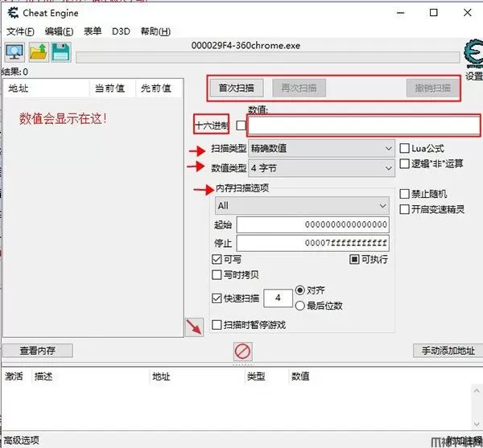483x448 pixels.
Task: Open cheat table folder icon
Action: pyautogui.click(x=39, y=52)
